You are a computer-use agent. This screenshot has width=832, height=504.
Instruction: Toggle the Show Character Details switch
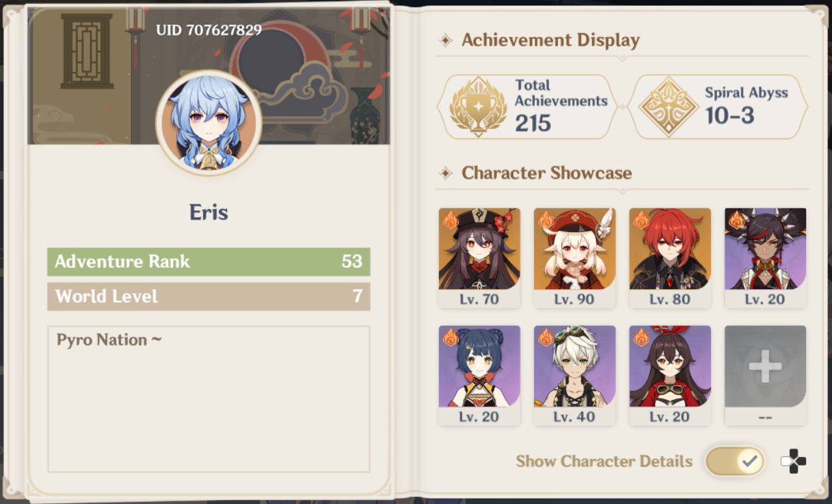(x=735, y=461)
